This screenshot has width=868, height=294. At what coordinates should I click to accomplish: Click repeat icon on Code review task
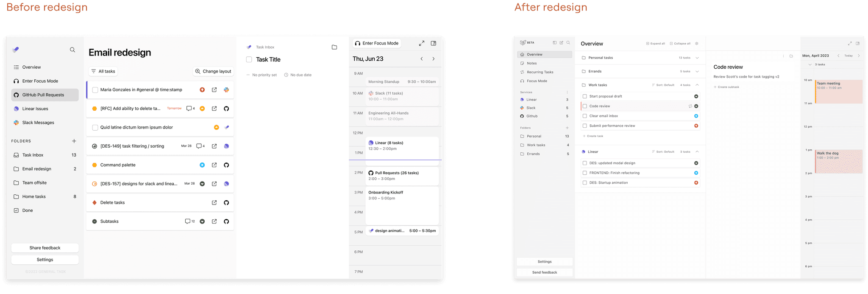click(690, 106)
